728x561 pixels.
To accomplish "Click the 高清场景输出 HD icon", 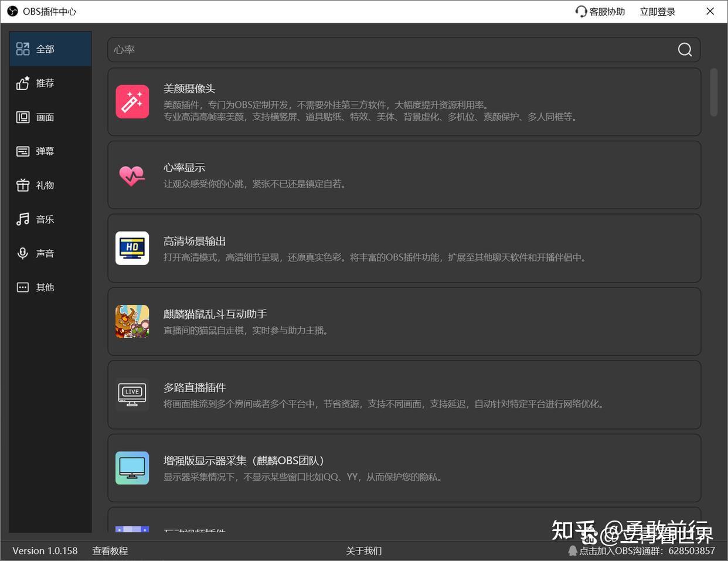I will pyautogui.click(x=132, y=248).
